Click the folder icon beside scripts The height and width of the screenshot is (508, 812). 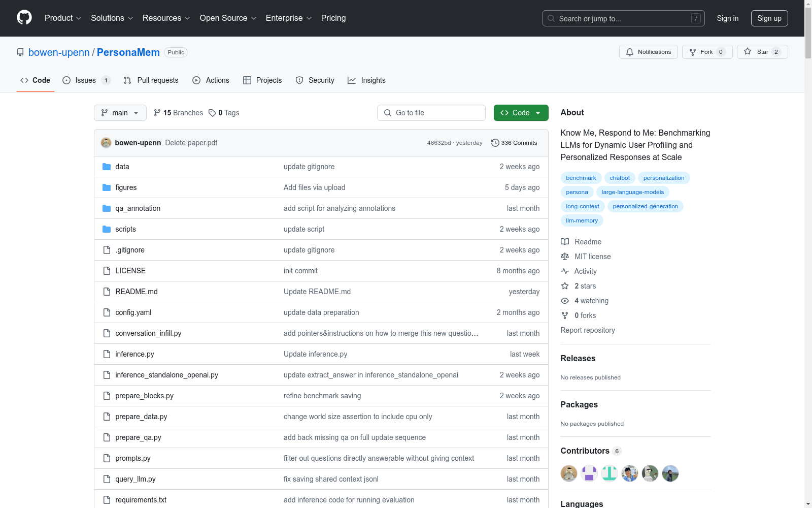107,229
